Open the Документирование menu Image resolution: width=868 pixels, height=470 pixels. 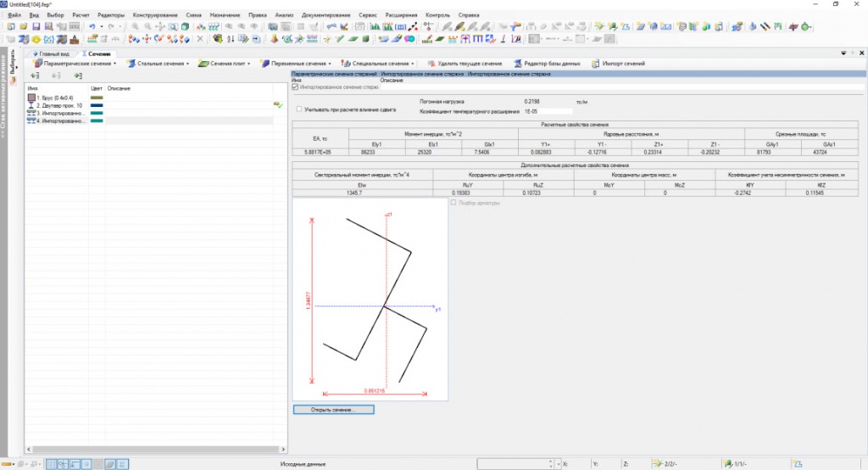[x=326, y=15]
